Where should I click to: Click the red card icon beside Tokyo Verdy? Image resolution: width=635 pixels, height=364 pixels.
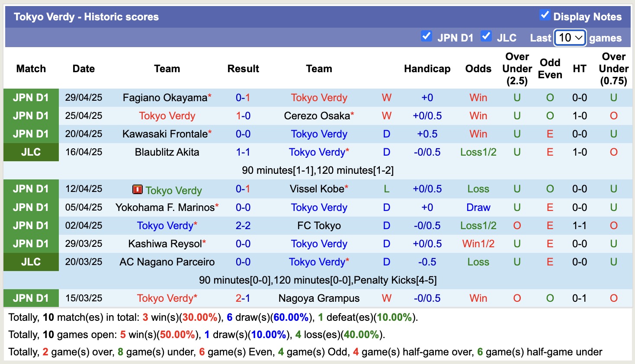click(x=138, y=189)
